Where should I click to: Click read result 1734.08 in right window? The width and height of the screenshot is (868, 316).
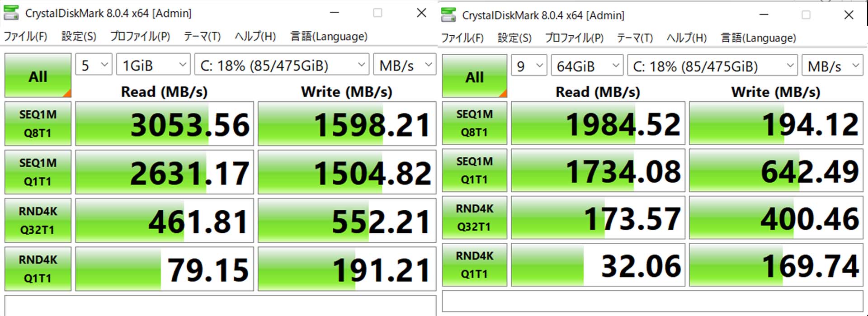(x=598, y=170)
